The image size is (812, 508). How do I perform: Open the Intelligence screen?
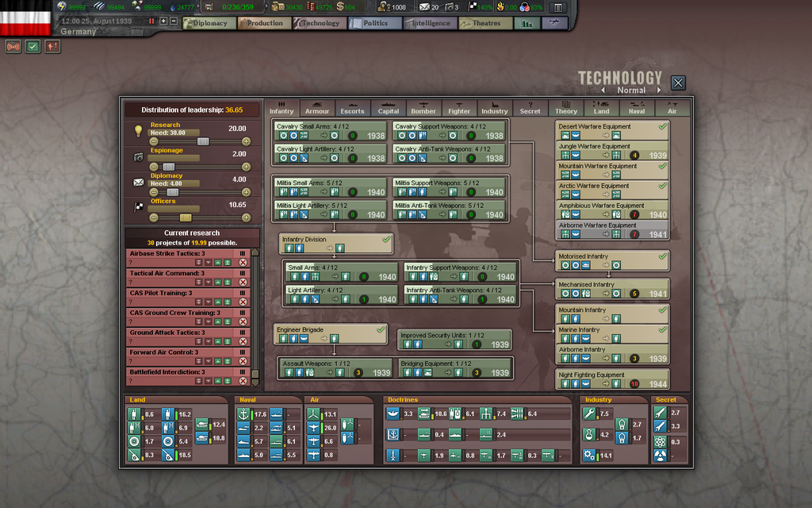coord(431,23)
